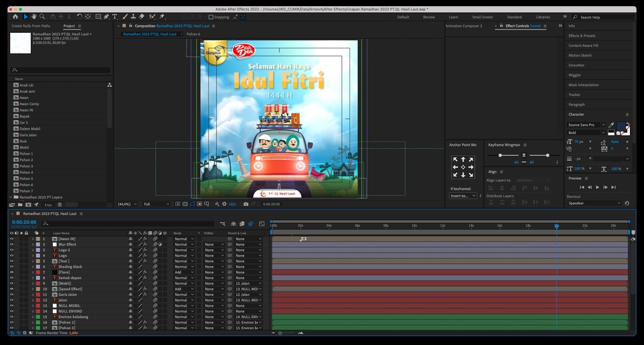Open the Bold font style dropdown
Screen dimensions: 644x345
(x=586, y=133)
